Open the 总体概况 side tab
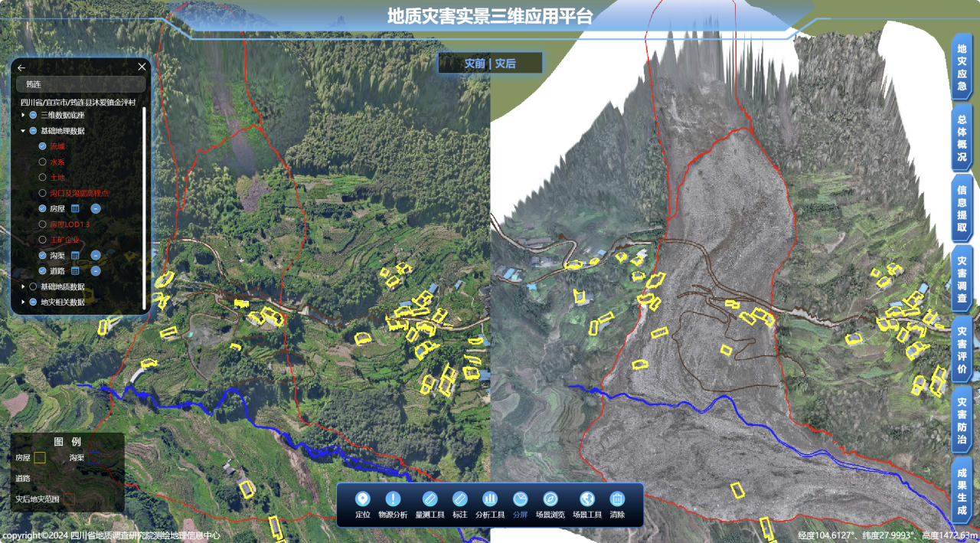The width and height of the screenshot is (980, 543). (x=962, y=138)
